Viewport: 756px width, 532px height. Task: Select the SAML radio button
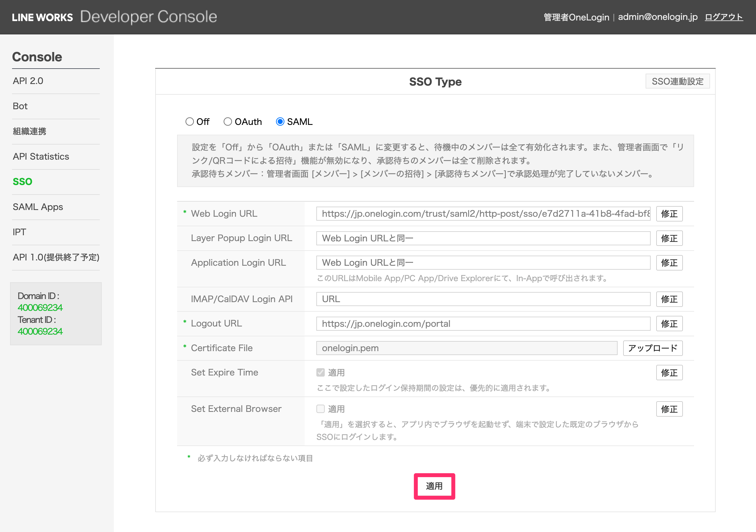point(280,122)
